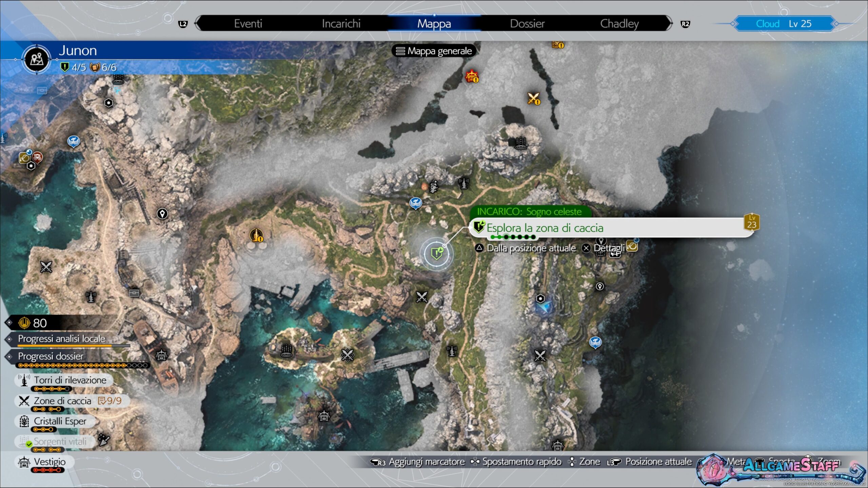Viewport: 868px width, 488px height.
Task: Click the 4/5 quest counter under Junon
Action: tap(74, 67)
